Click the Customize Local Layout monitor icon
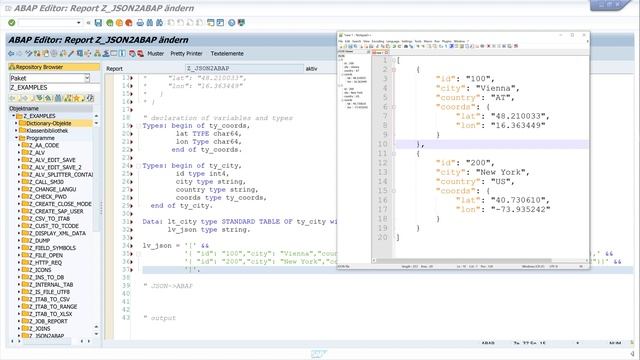 click(x=242, y=23)
